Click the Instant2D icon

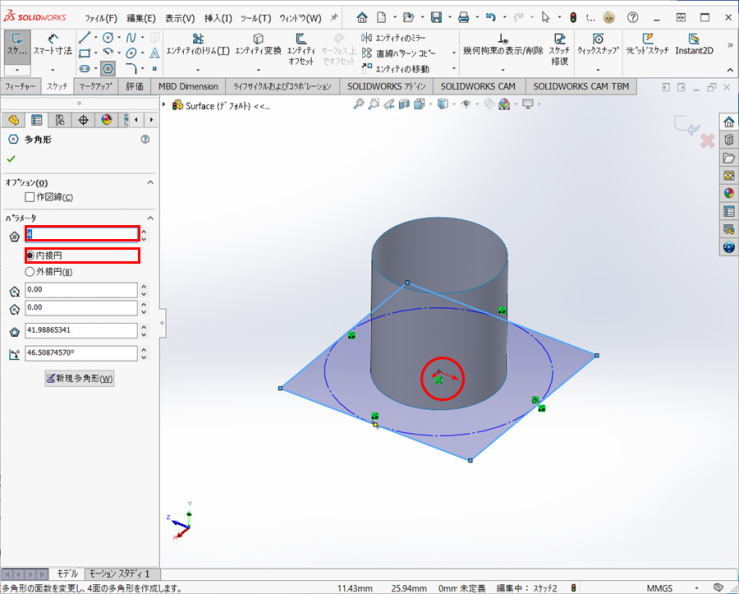pyautogui.click(x=694, y=43)
